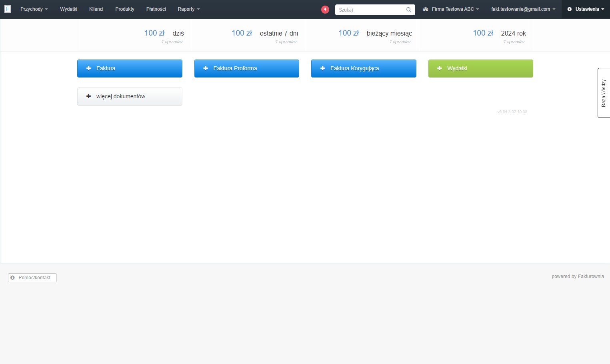Viewport: 610px width, 364px height.
Task: Click the 100 zł ostatnie 7 dni amount
Action: [242, 33]
